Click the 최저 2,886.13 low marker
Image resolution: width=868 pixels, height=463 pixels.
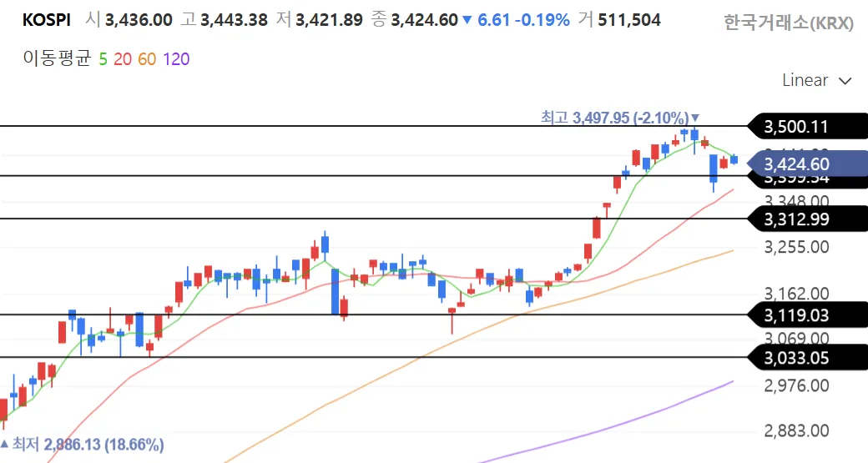coord(83,444)
